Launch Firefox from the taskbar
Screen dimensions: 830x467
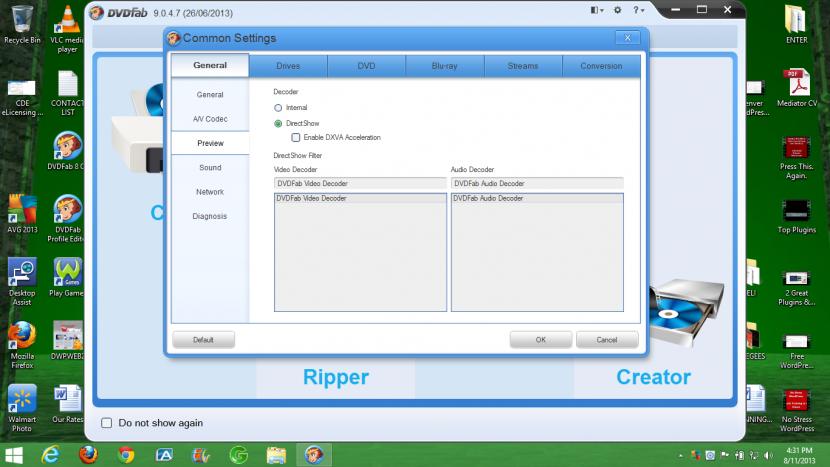pyautogui.click(x=88, y=455)
